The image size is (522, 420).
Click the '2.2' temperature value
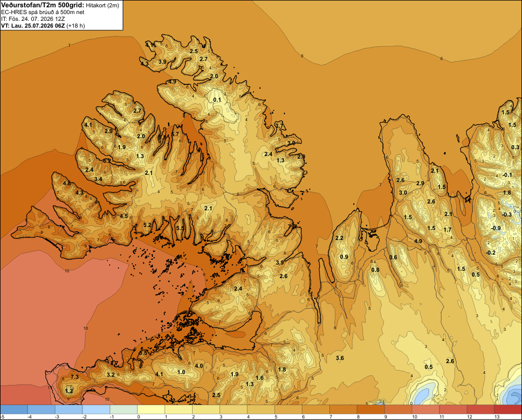[339, 238]
